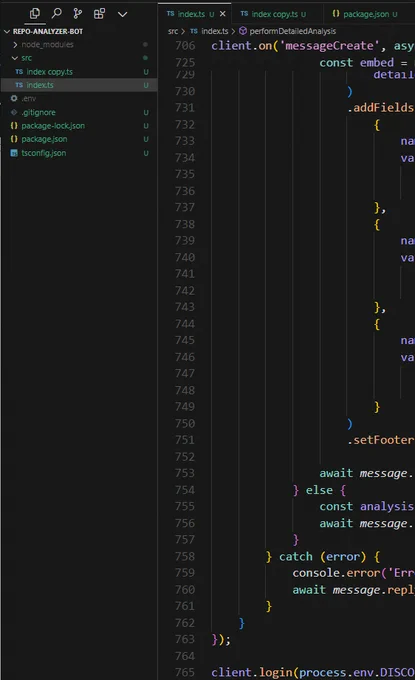Screen dimensions: 415x680
Task: Click the tsconfig.json file icon
Action: [x=14, y=153]
